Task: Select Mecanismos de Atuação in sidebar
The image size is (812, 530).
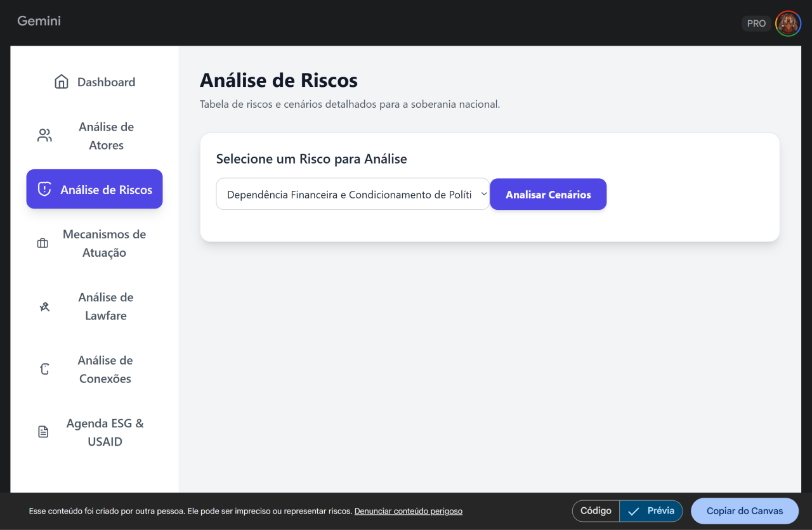Action: (104, 243)
